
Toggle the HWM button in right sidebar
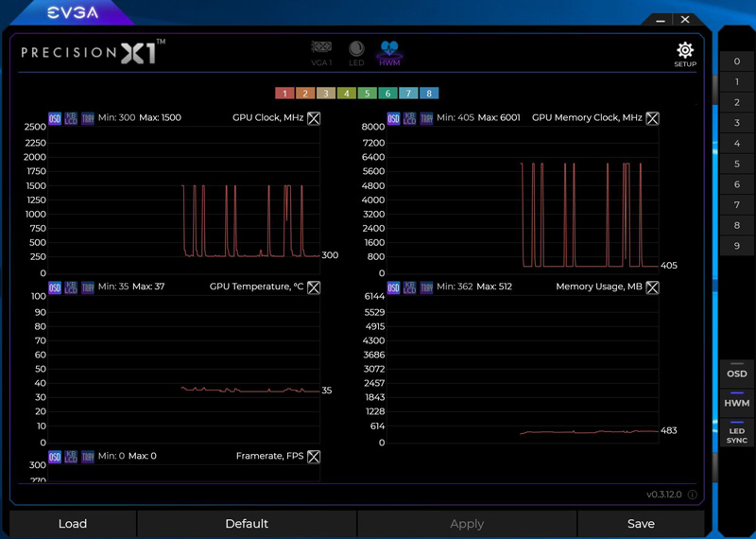pos(737,401)
